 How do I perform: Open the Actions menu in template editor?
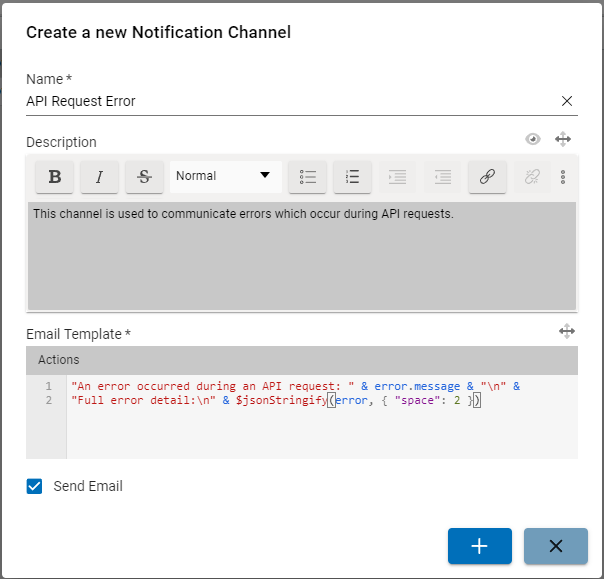[x=58, y=360]
